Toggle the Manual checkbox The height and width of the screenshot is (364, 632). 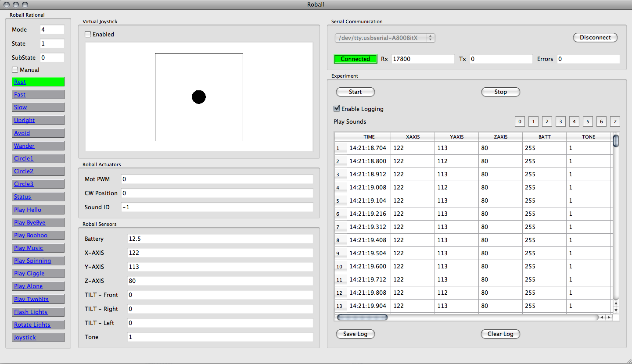coord(15,70)
